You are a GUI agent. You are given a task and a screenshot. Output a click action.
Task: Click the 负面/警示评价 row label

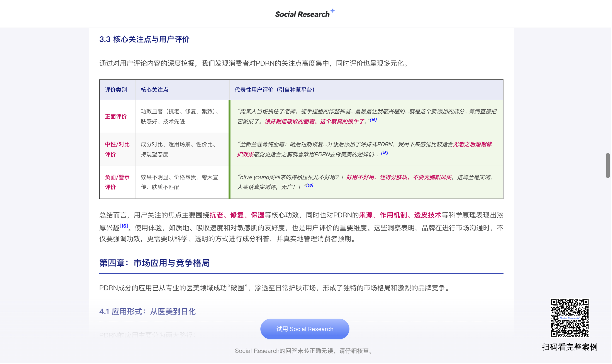(117, 182)
